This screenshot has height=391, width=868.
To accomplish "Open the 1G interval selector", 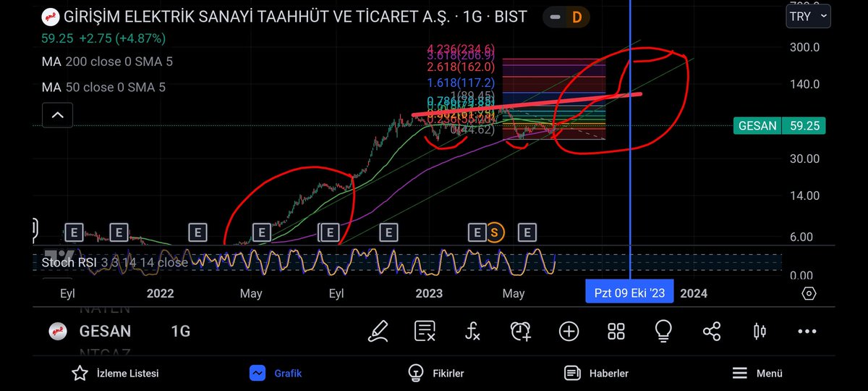I will pyautogui.click(x=180, y=332).
